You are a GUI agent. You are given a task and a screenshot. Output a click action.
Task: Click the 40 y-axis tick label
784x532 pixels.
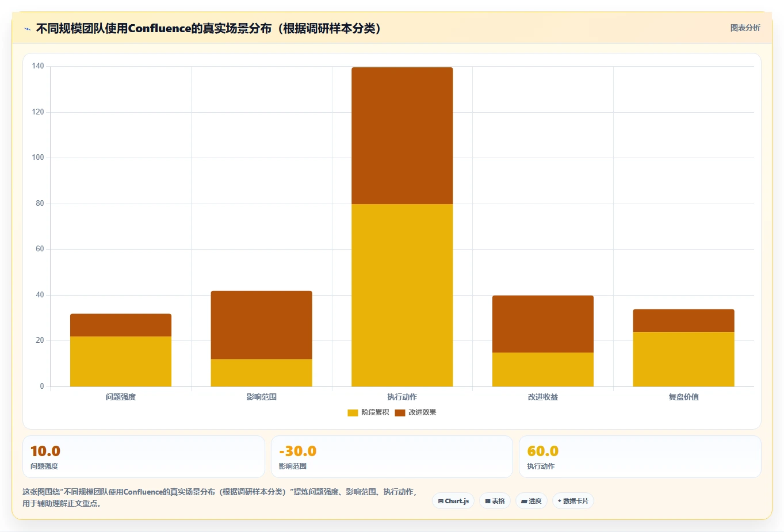point(40,294)
